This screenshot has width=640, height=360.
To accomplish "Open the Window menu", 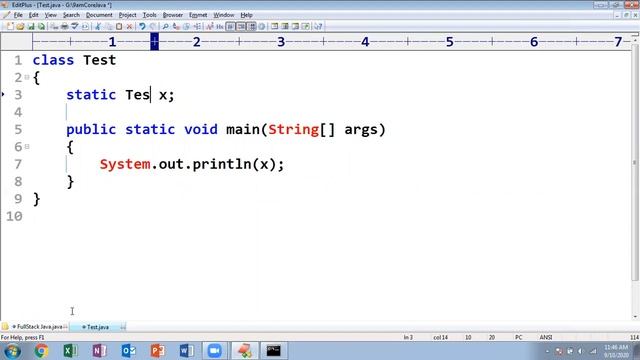I will pyautogui.click(x=224, y=15).
